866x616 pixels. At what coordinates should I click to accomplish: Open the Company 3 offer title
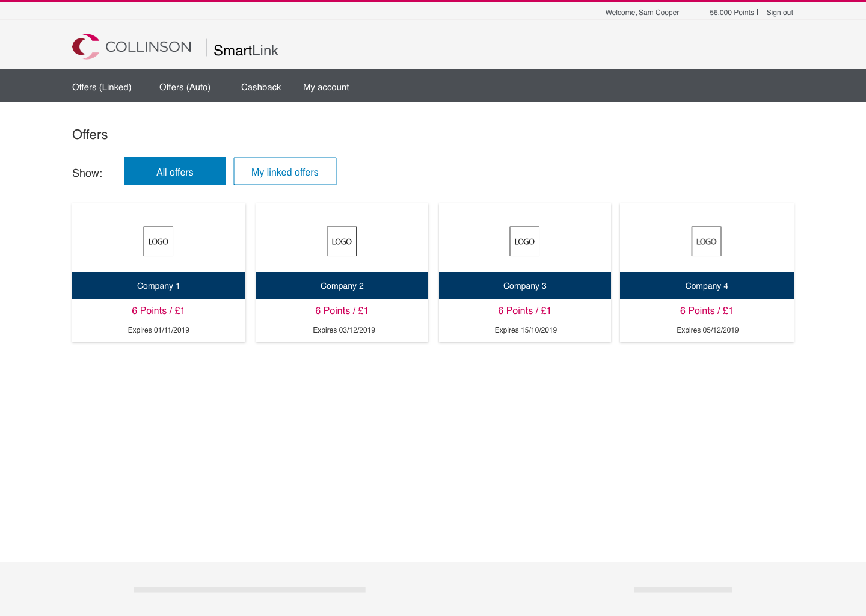pos(525,286)
